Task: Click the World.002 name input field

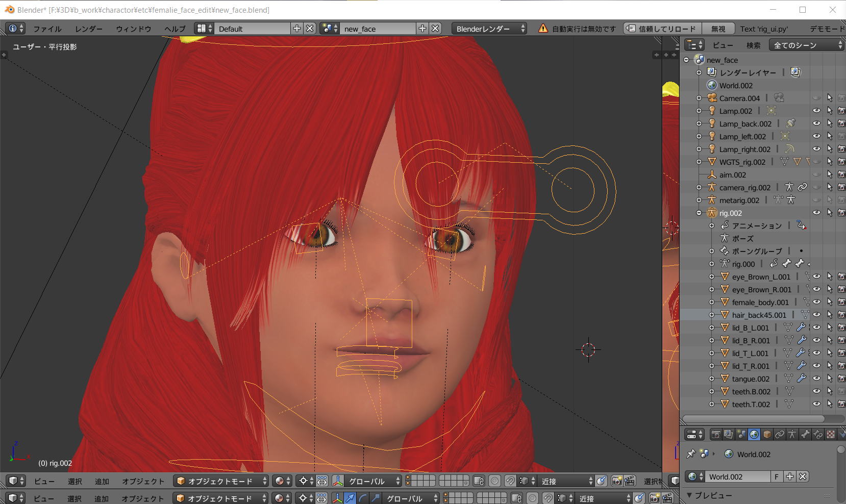Action: pos(738,476)
